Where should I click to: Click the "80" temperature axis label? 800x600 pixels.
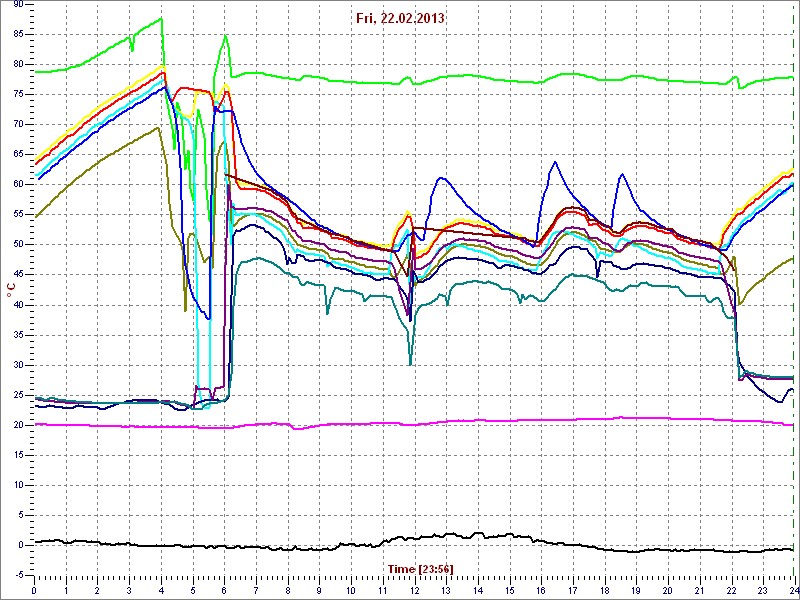[19, 64]
